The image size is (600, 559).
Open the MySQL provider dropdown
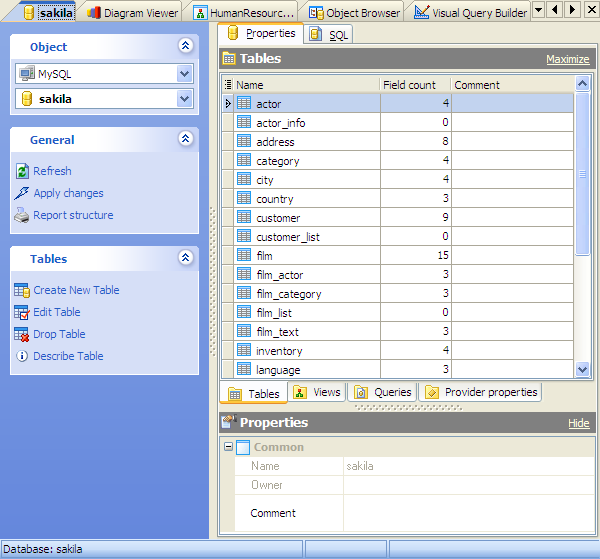point(184,73)
